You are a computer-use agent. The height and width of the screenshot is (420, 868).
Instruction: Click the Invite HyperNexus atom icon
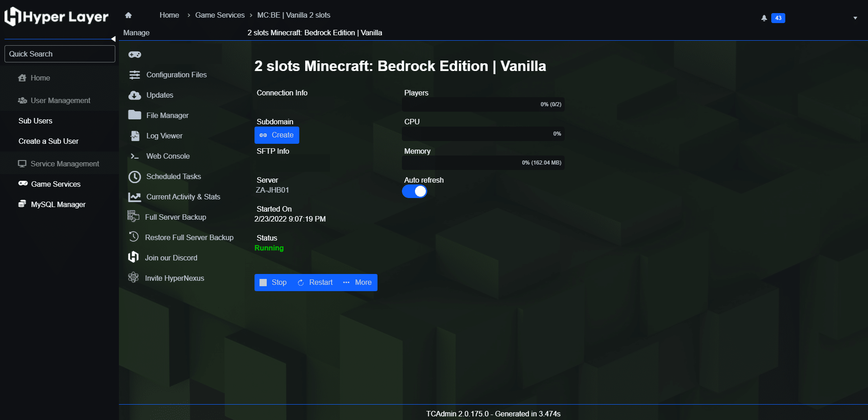[133, 277]
